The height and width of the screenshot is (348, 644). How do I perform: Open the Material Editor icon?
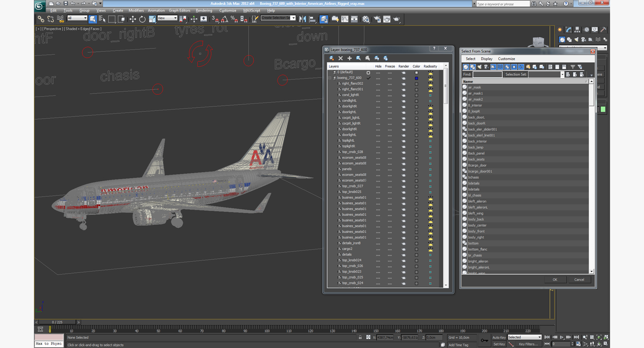click(x=366, y=19)
